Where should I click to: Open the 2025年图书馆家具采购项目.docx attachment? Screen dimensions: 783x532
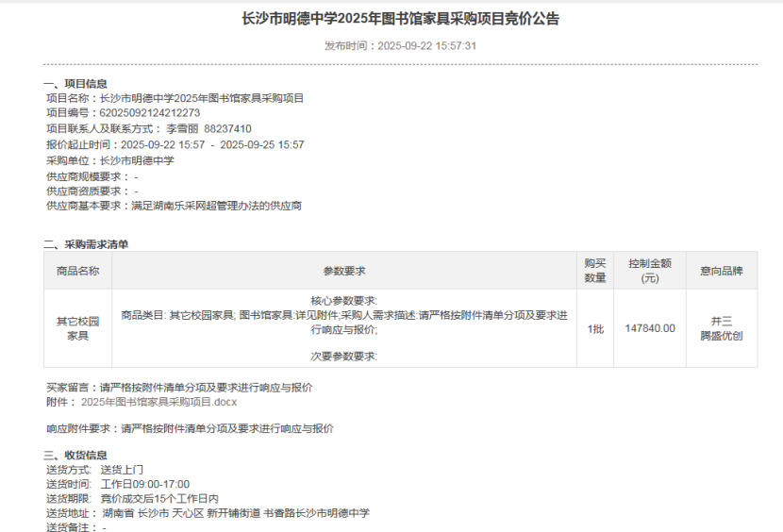point(158,402)
